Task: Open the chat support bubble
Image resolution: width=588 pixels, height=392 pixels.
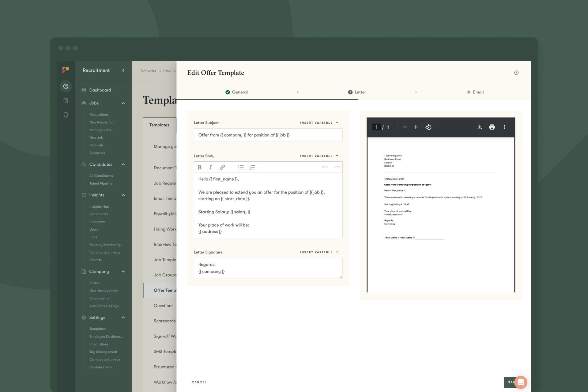Action: click(521, 382)
